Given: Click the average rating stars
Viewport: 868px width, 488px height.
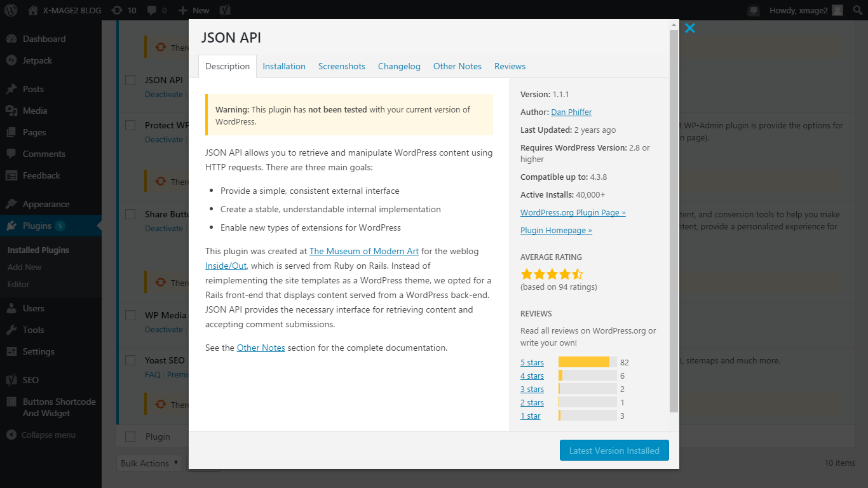Looking at the screenshot, I should pos(552,274).
